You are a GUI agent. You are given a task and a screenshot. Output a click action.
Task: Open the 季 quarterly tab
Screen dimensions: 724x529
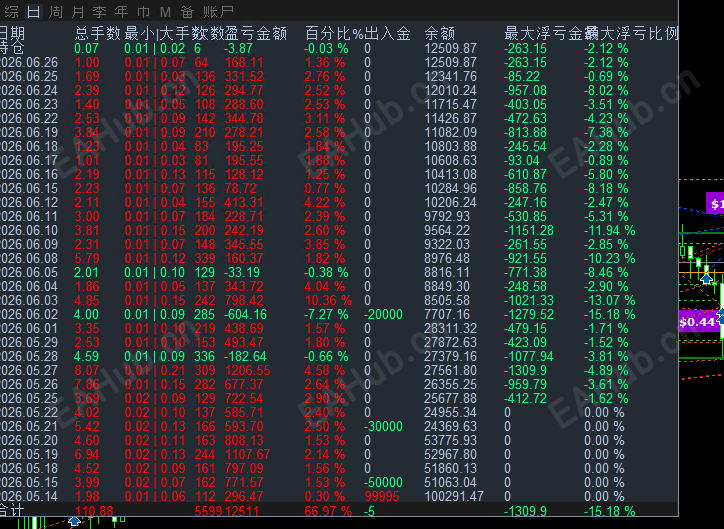point(100,12)
